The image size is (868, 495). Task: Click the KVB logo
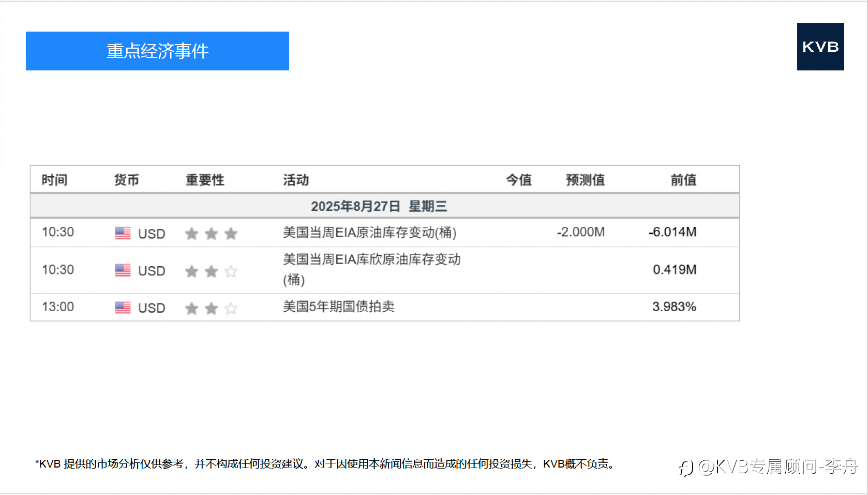tap(820, 47)
